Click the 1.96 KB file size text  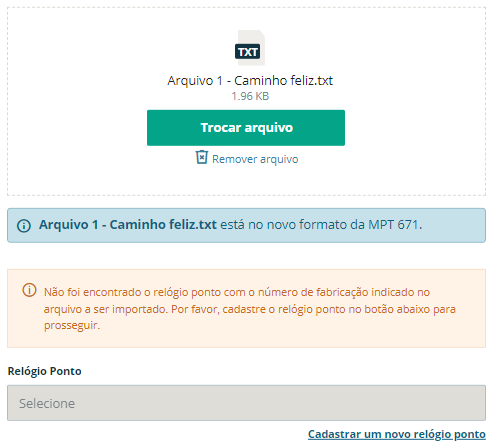tap(250, 96)
